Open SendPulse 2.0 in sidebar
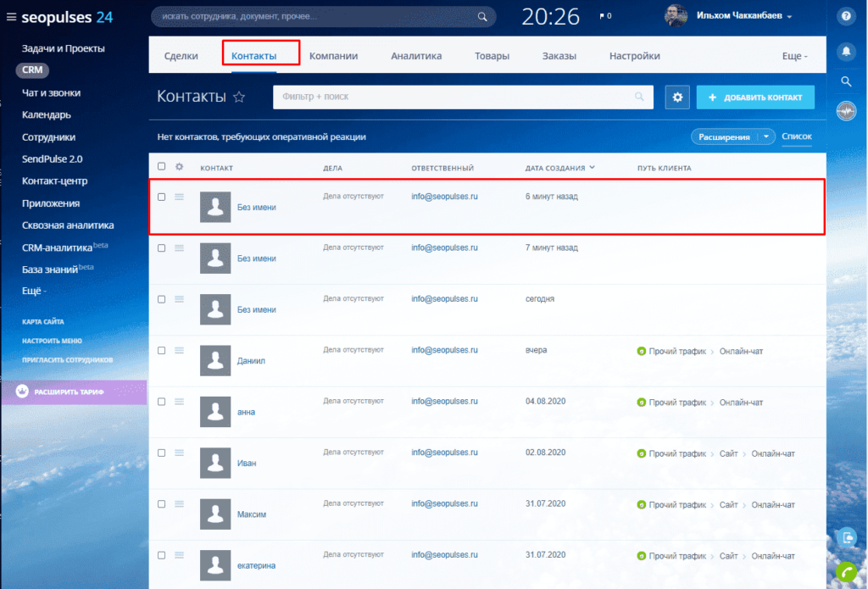 click(x=52, y=158)
